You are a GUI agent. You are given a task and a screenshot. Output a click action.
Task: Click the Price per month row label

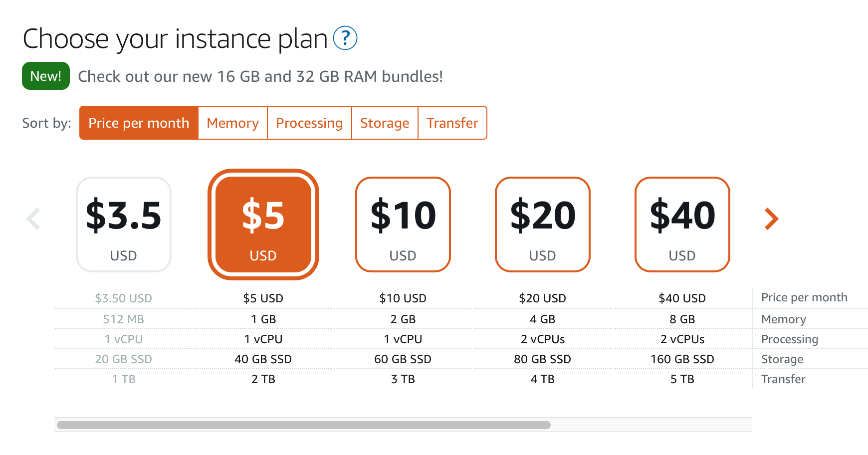pos(804,297)
